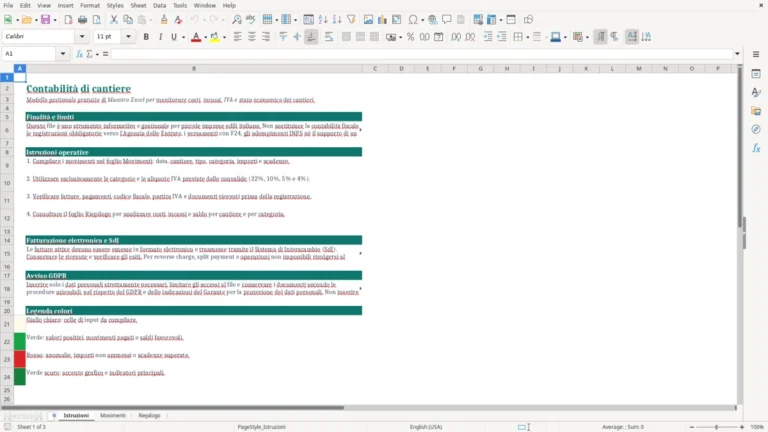Screen dimensions: 768x432
Task: Open the Format menu
Action: point(90,5)
